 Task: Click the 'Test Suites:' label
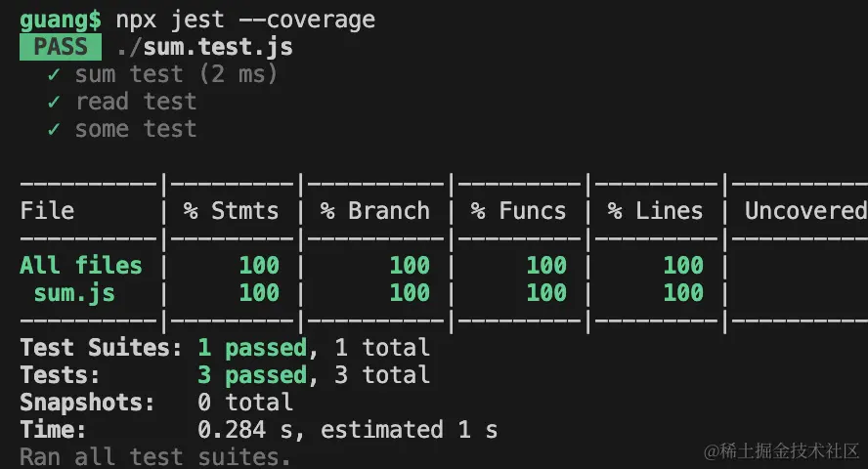pyautogui.click(x=102, y=348)
